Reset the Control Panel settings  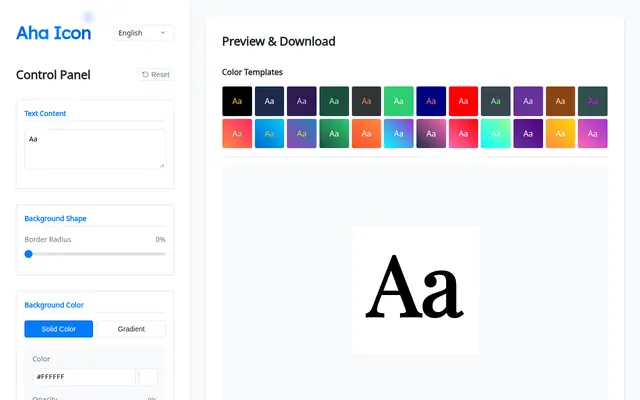pyautogui.click(x=156, y=75)
